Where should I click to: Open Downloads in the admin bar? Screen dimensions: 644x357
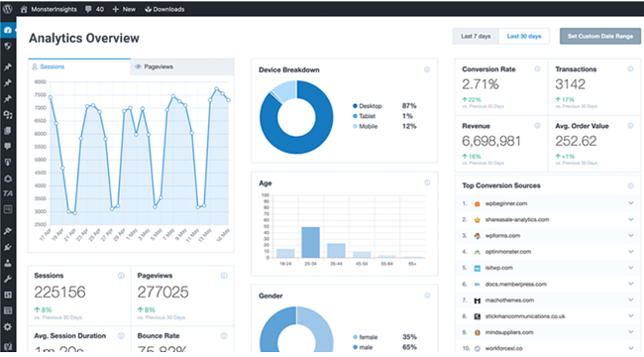click(164, 9)
